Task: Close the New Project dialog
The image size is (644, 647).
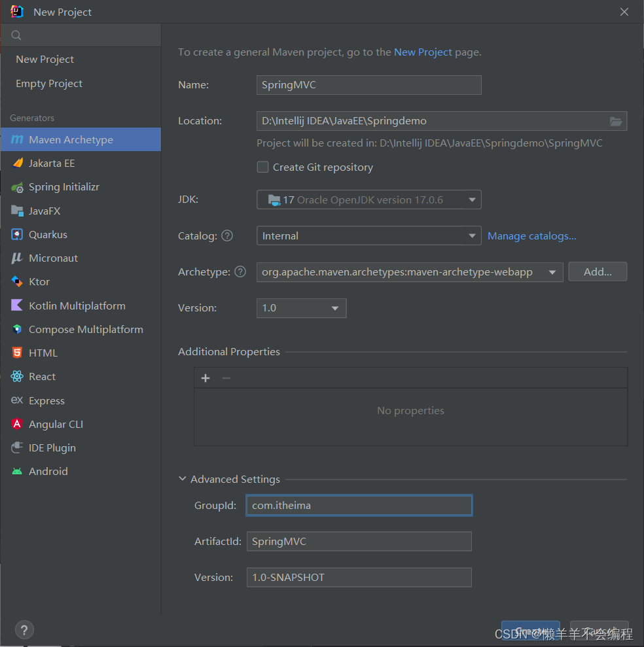Action: (x=624, y=12)
